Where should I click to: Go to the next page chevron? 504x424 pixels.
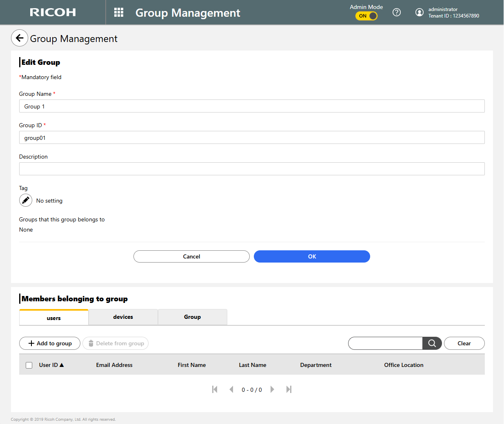click(x=272, y=389)
